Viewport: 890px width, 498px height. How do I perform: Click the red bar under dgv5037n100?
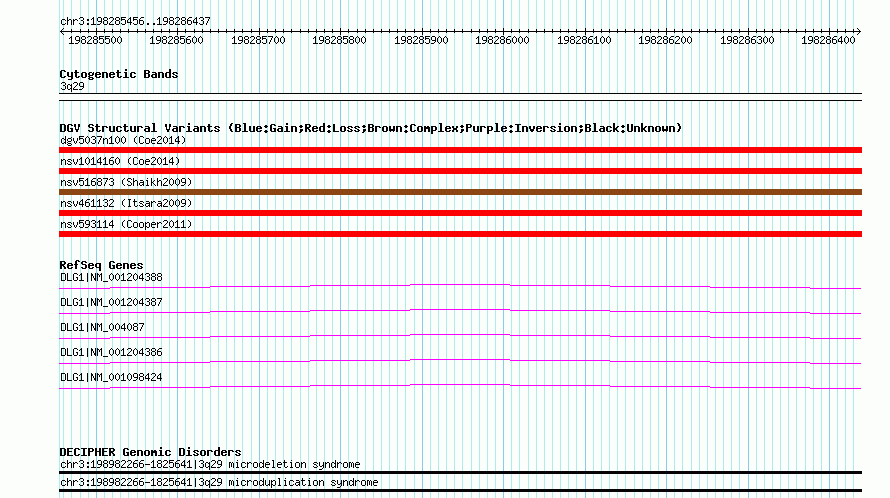(460, 150)
